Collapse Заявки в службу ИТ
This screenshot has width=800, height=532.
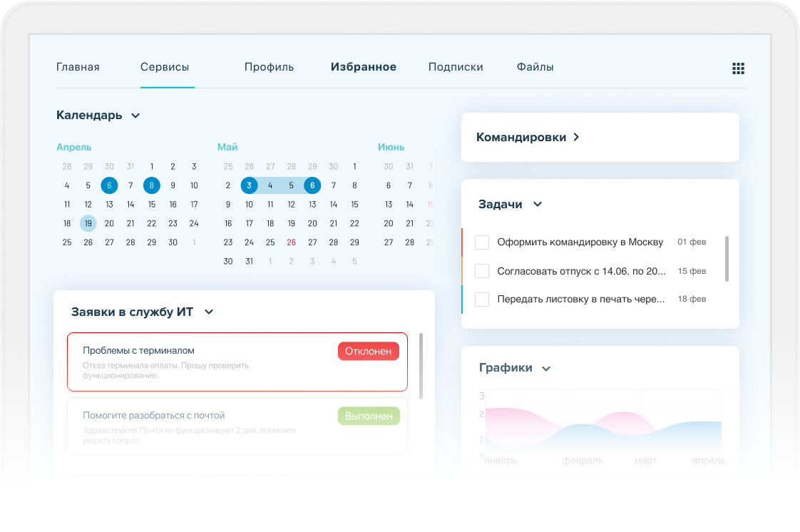point(207,312)
